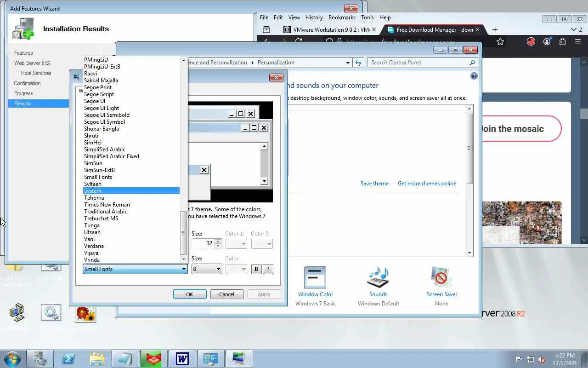
Task: Click the Join the mosaic button
Action: 519,129
